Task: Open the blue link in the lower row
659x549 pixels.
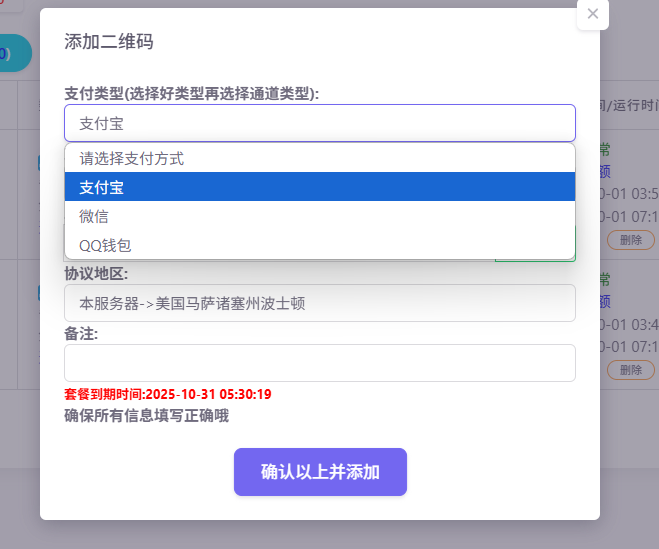Action: (x=605, y=301)
